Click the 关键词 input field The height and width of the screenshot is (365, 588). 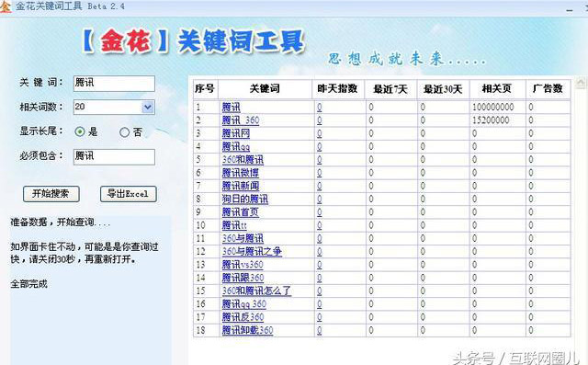click(x=114, y=84)
